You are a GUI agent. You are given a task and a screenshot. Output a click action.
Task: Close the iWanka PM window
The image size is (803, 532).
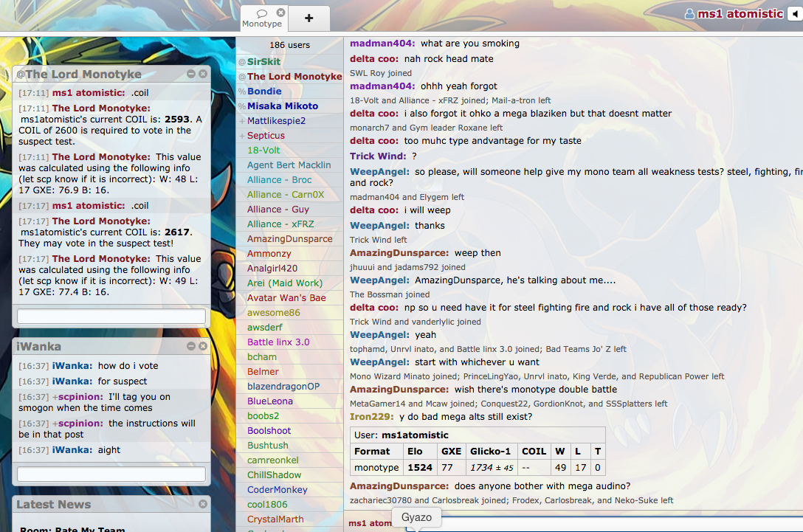point(203,346)
